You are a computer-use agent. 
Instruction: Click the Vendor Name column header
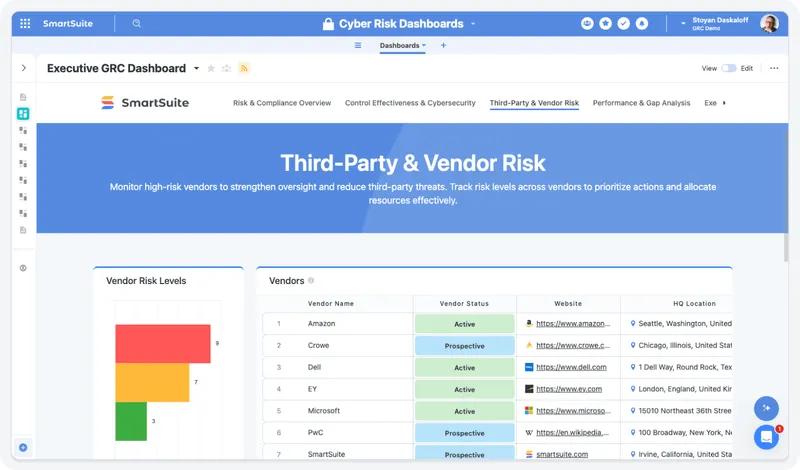click(x=331, y=304)
